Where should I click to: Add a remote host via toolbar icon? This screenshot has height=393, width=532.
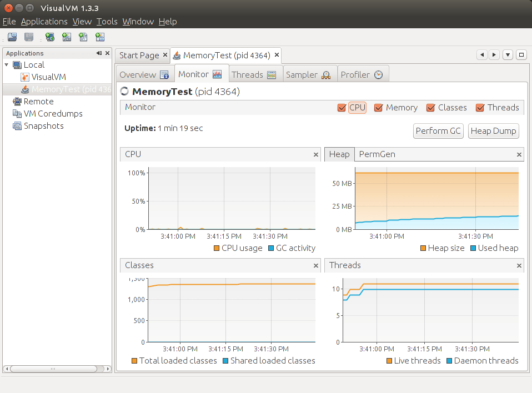(x=49, y=37)
